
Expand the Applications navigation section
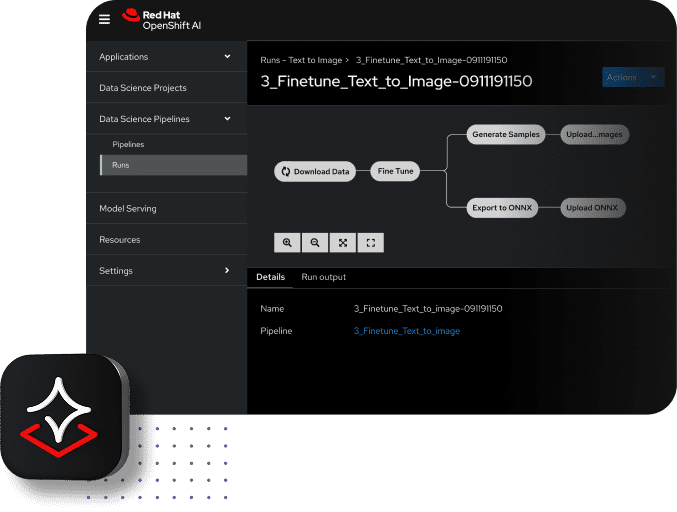click(x=166, y=57)
